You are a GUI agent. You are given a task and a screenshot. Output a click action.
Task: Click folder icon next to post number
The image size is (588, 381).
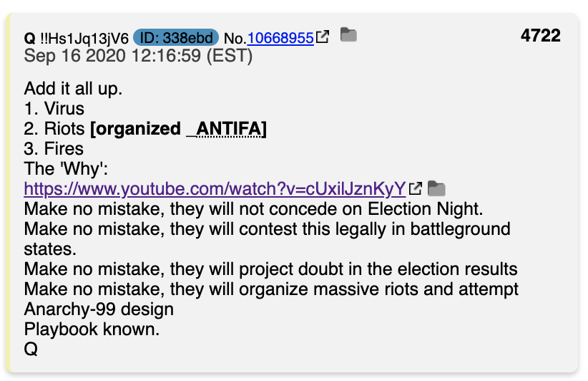[348, 35]
